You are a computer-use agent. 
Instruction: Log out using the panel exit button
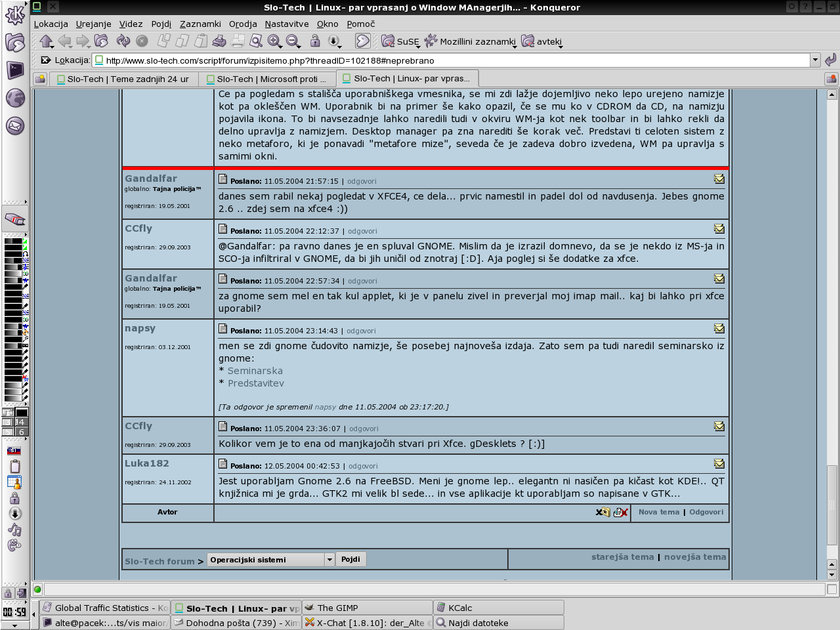[x=21, y=593]
